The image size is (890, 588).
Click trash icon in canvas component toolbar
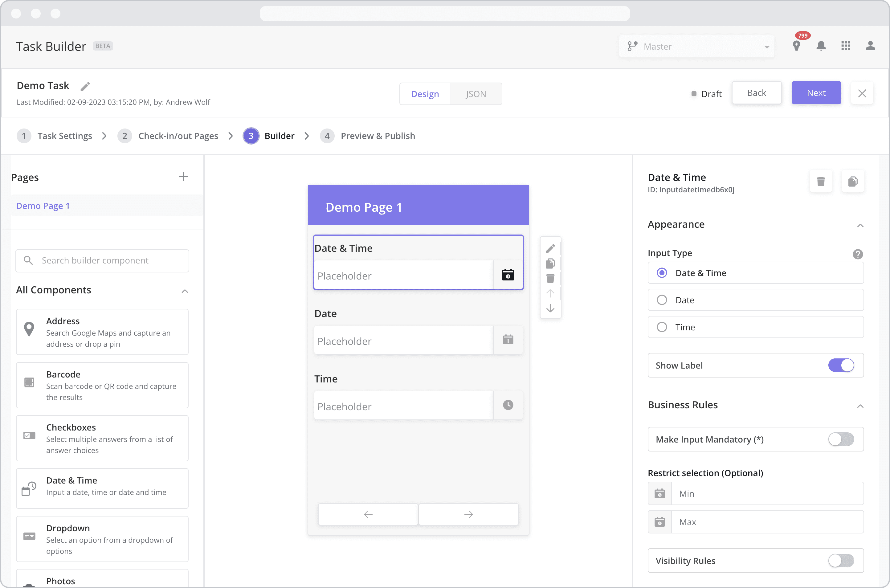click(550, 278)
